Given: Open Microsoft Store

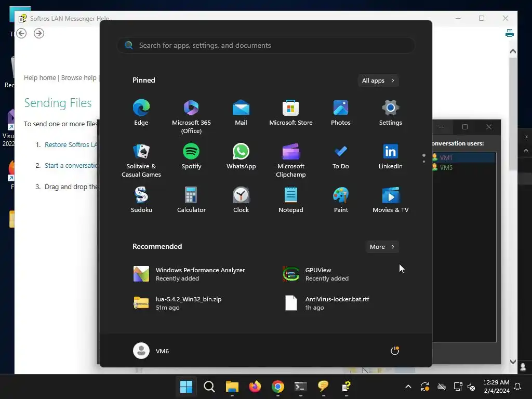Looking at the screenshot, I should pyautogui.click(x=291, y=113).
